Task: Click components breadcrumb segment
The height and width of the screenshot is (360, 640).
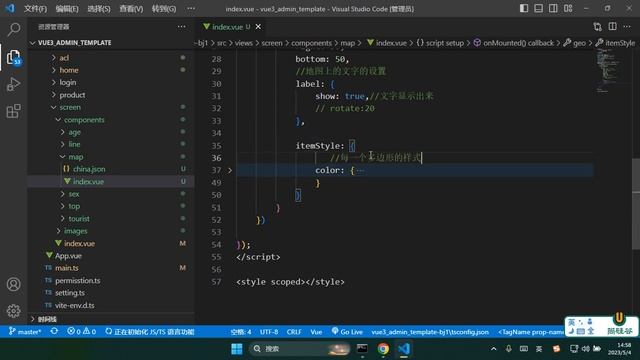Action: 311,43
